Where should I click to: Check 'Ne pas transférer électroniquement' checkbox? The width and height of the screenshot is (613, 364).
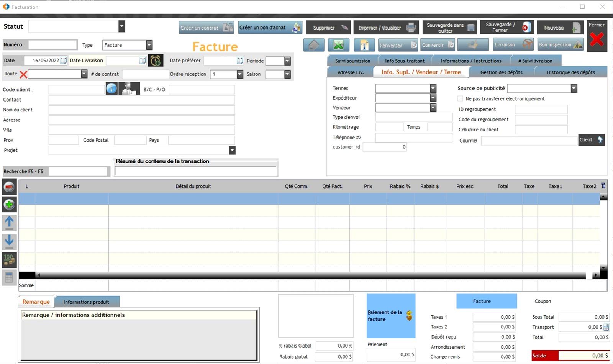point(460,99)
